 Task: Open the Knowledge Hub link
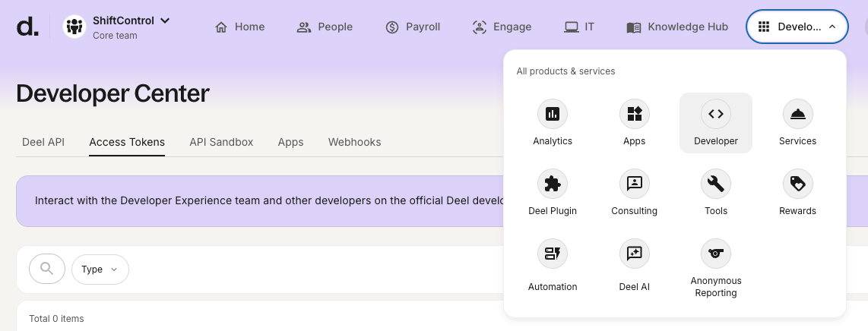click(677, 27)
